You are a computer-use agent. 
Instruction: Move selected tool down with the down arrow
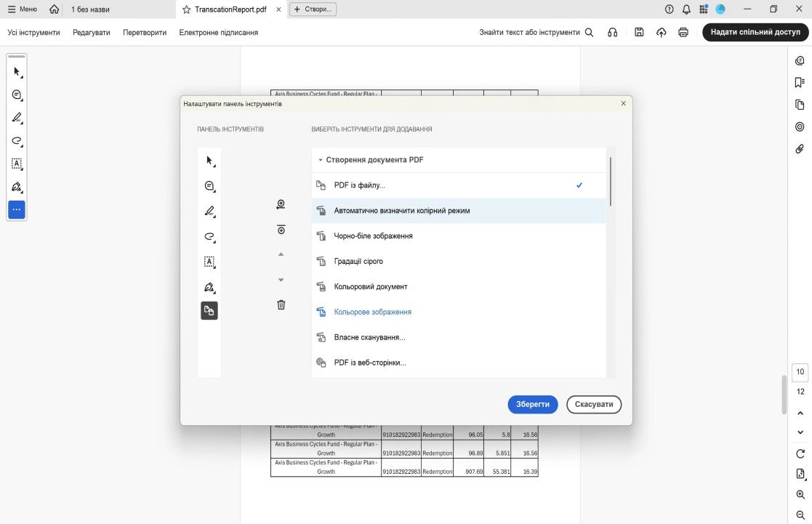coord(281,280)
